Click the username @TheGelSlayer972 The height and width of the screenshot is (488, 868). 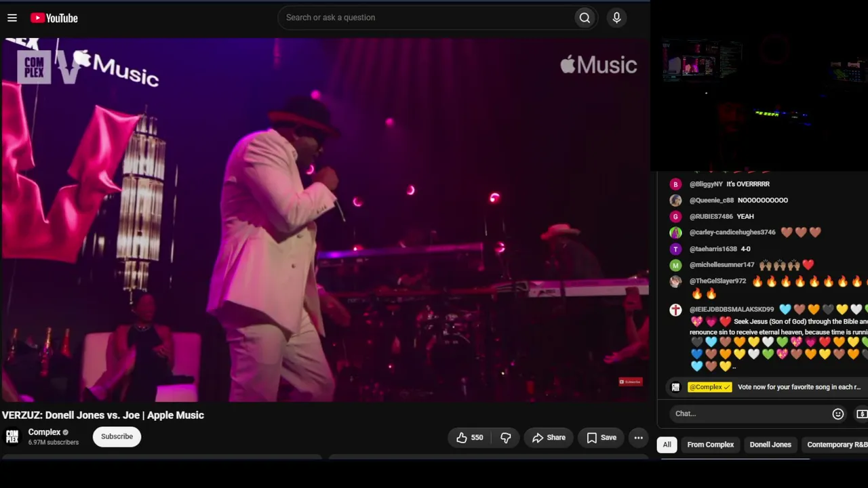(x=717, y=281)
